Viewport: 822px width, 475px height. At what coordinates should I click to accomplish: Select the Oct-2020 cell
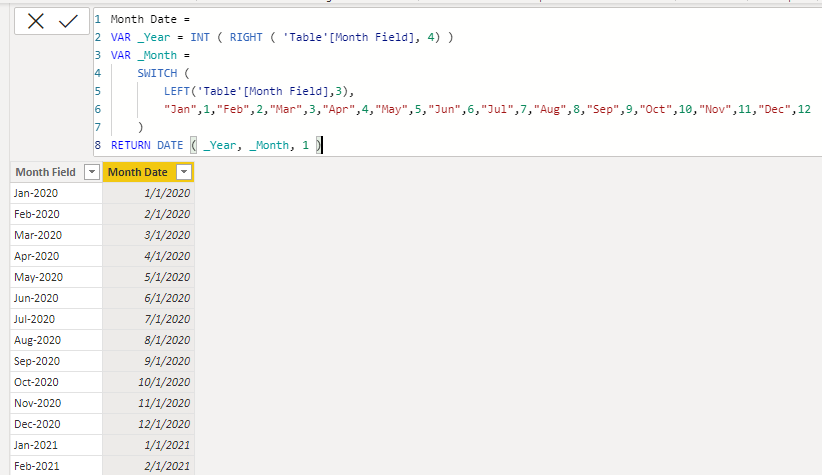pyautogui.click(x=56, y=382)
